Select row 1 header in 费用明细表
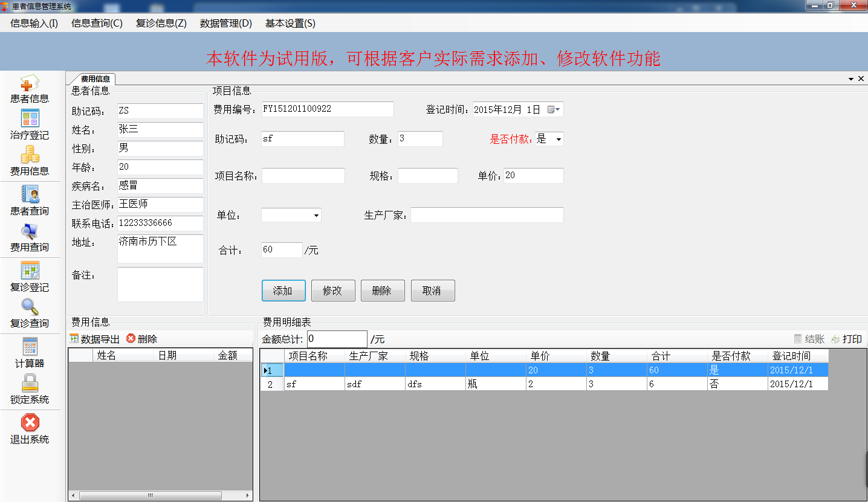This screenshot has width=868, height=502. (272, 370)
